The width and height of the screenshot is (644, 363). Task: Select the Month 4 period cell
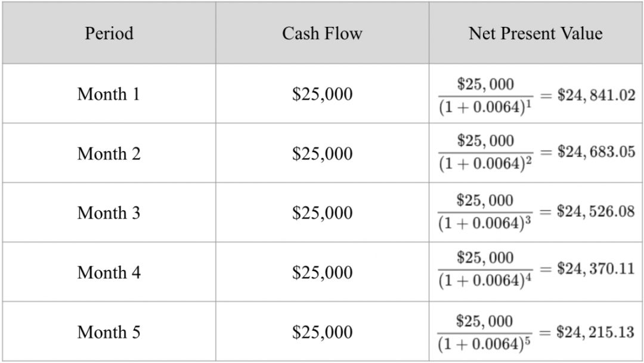tap(109, 273)
